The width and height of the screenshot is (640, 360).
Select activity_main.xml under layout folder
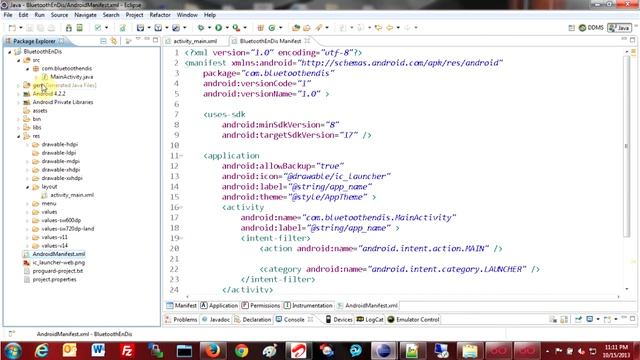[x=72, y=195]
